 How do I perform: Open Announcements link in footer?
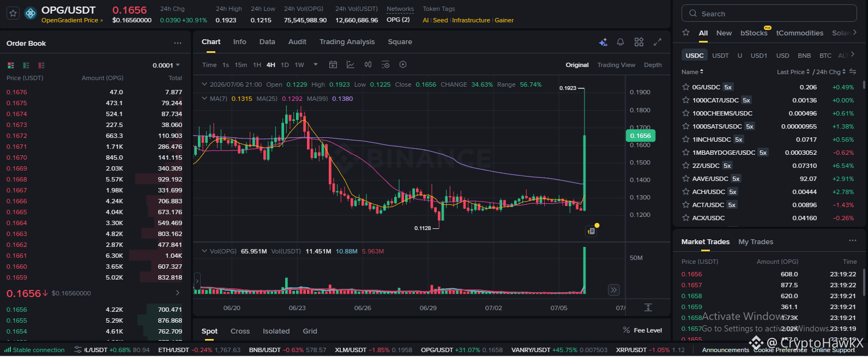(726, 350)
